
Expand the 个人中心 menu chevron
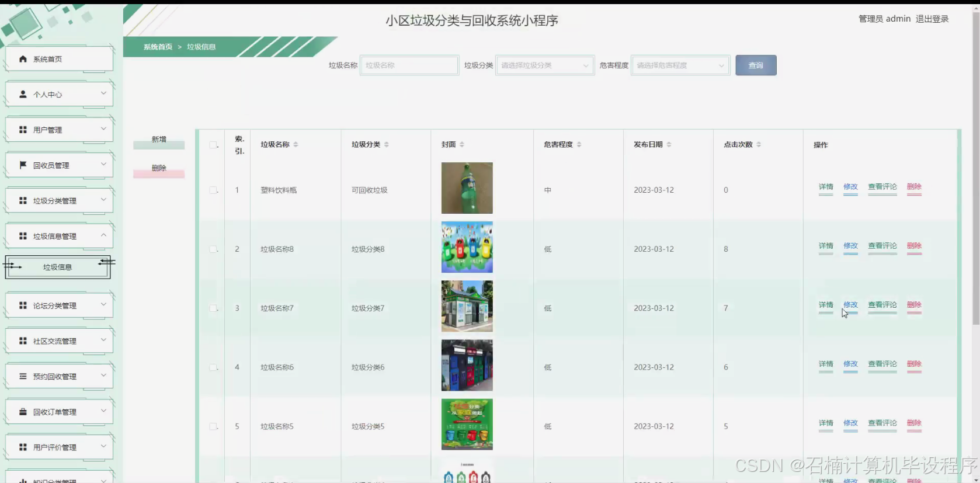point(103,93)
